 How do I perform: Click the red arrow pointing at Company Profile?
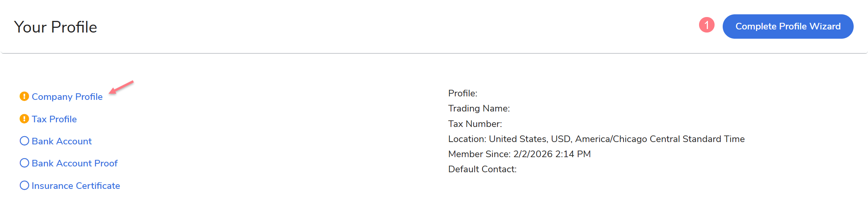[x=121, y=87]
